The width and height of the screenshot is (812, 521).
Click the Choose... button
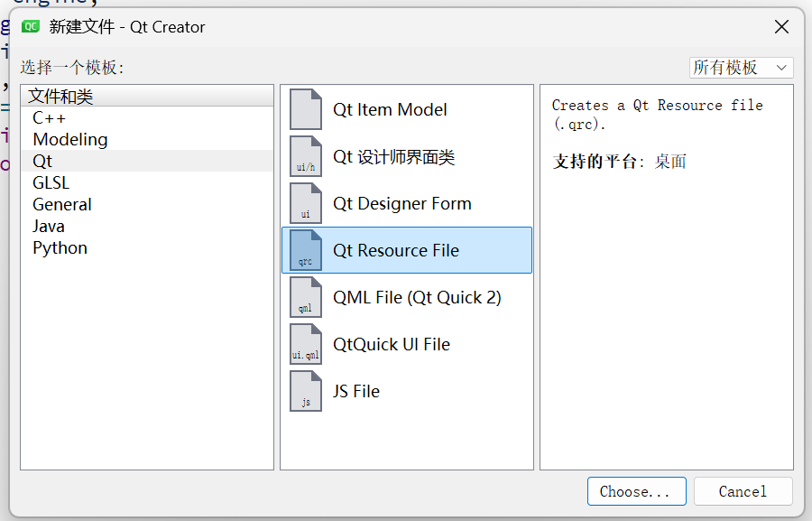tap(636, 491)
